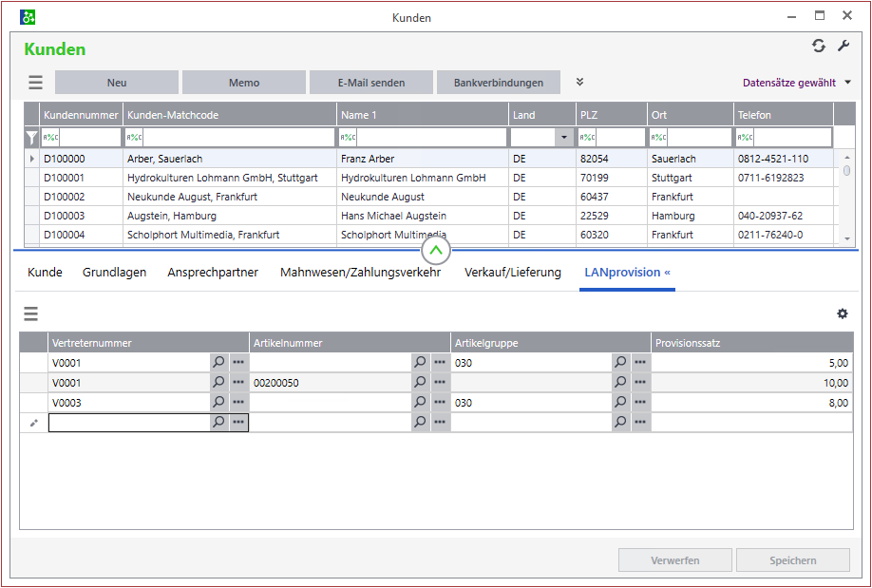
Task: Expand the Land filter dropdown
Action: tap(564, 138)
